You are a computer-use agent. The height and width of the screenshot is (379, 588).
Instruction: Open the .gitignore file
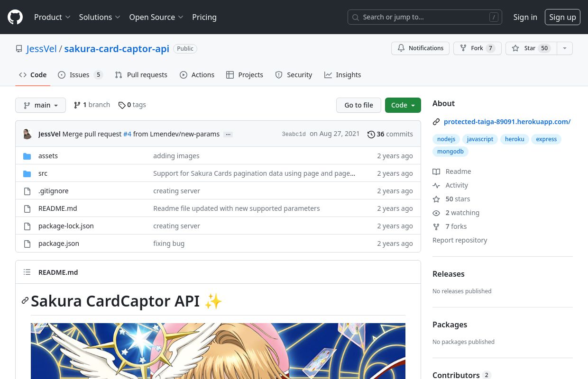[53, 191]
